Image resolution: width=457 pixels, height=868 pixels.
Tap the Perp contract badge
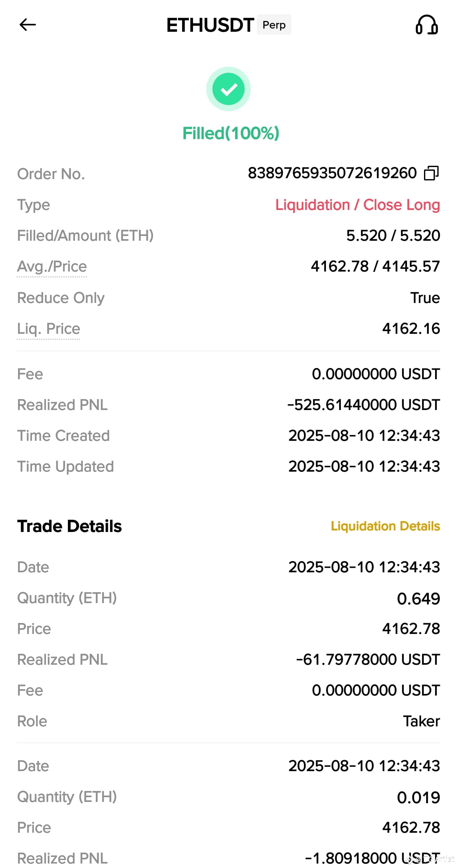(x=274, y=24)
